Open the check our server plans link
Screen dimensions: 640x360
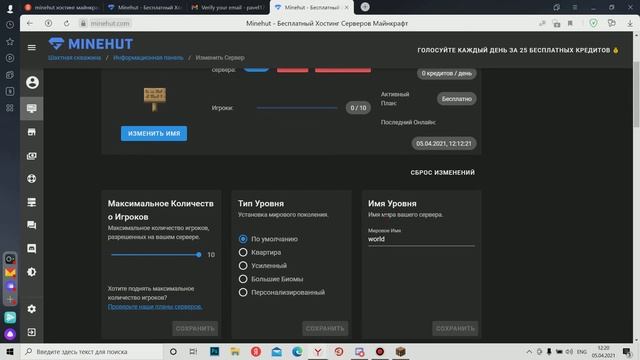155,307
